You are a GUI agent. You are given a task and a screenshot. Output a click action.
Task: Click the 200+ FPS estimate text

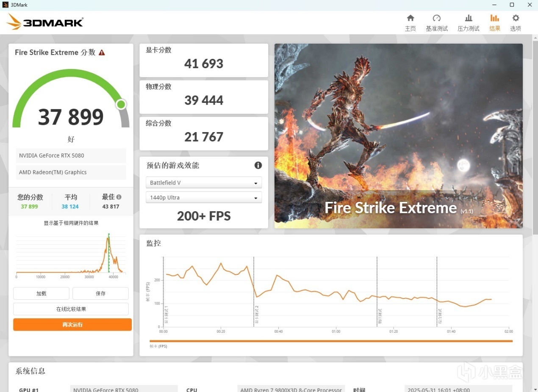pos(204,216)
